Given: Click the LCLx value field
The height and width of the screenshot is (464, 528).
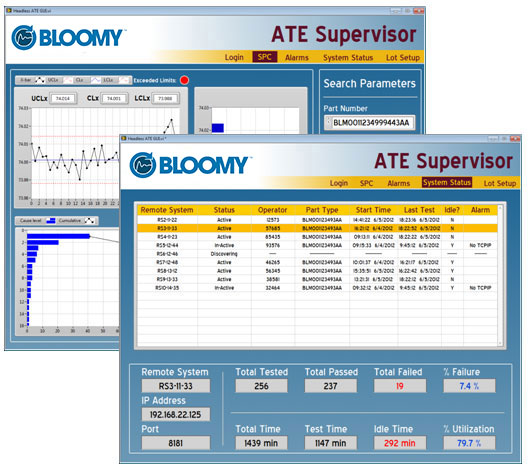Looking at the screenshot, I should tap(165, 99).
